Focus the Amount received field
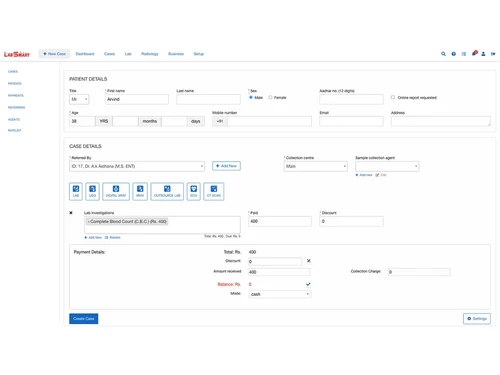The width and height of the screenshot is (500, 375). click(x=279, y=272)
